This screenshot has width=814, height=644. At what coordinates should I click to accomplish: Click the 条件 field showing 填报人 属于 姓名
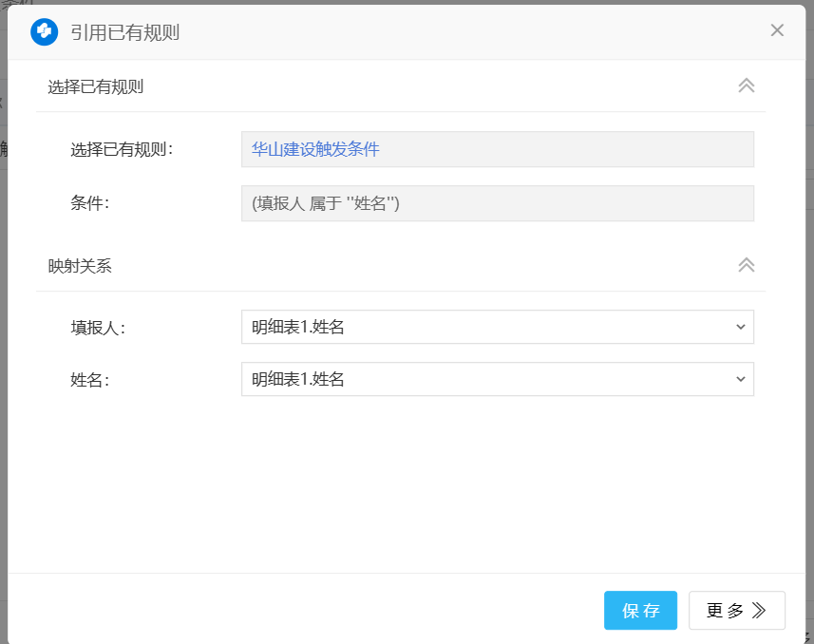tap(498, 203)
